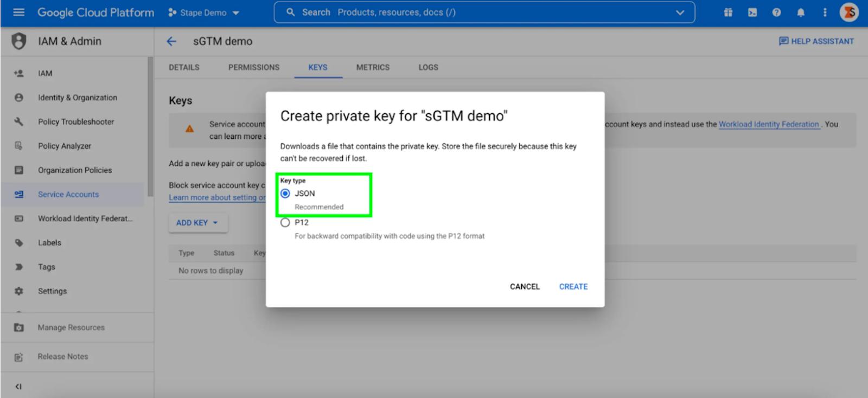The width and height of the screenshot is (868, 398).
Task: Switch to the PERMISSIONS tab
Action: pos(254,67)
